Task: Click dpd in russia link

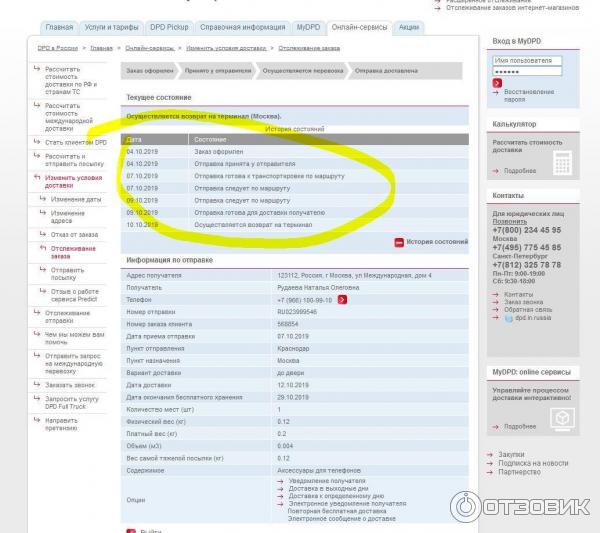Action: pos(533,318)
